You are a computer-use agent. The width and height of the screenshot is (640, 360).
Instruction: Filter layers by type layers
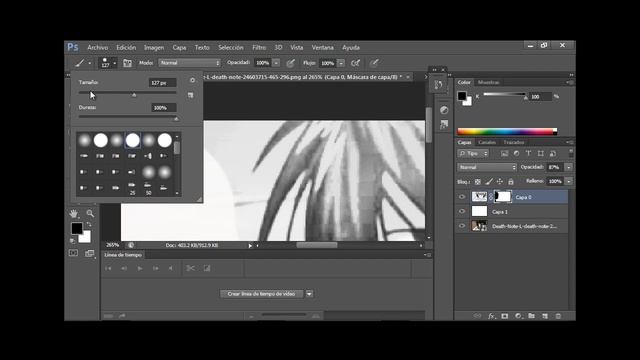528,153
